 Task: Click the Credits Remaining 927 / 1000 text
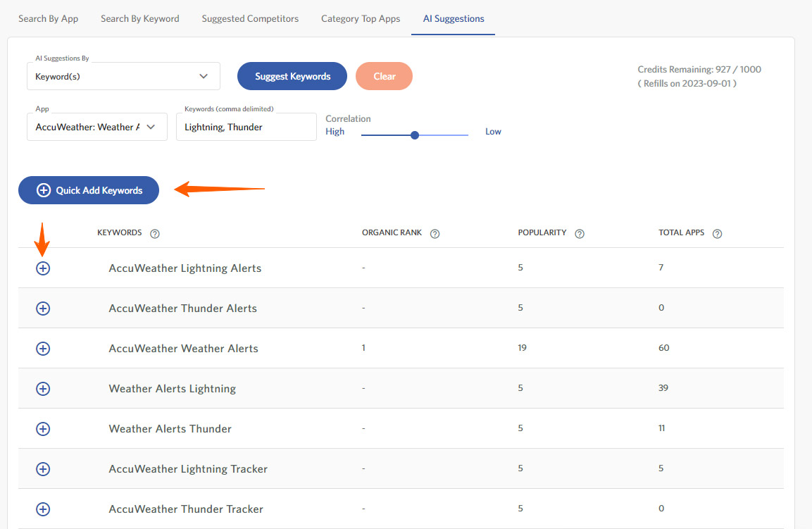[699, 70]
